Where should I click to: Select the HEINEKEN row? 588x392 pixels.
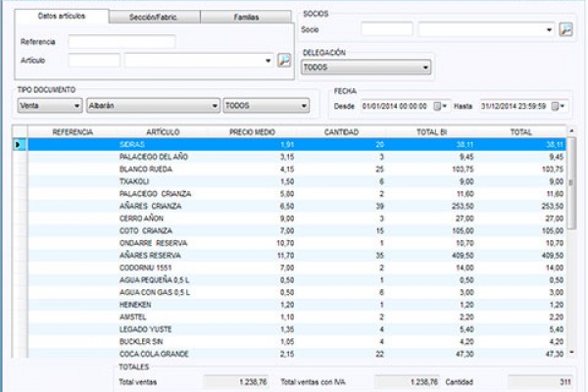297,305
